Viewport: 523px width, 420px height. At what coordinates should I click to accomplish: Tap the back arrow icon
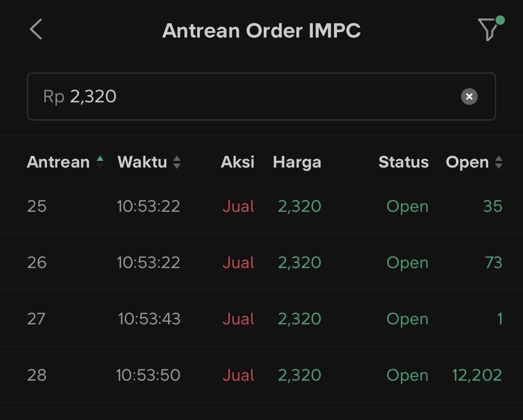coord(36,29)
